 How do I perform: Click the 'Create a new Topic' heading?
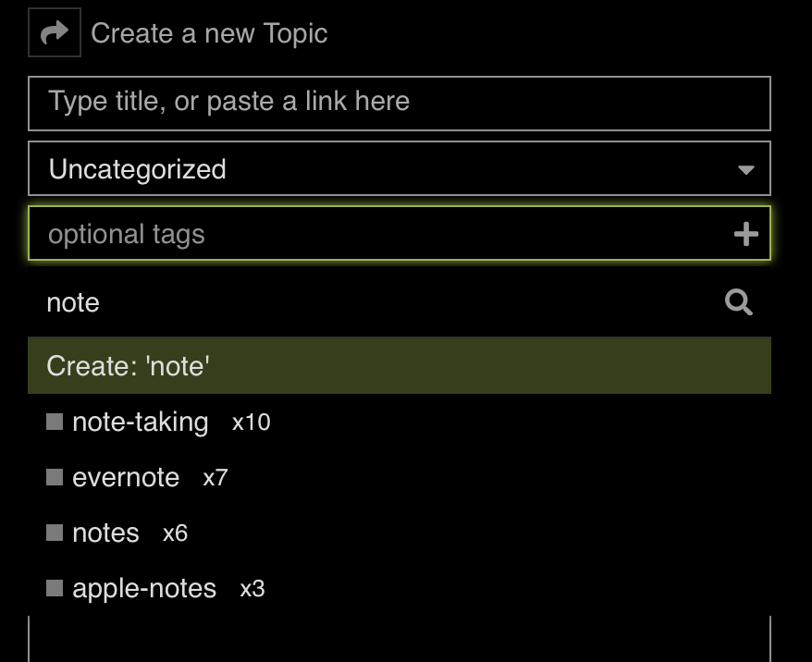pos(209,33)
